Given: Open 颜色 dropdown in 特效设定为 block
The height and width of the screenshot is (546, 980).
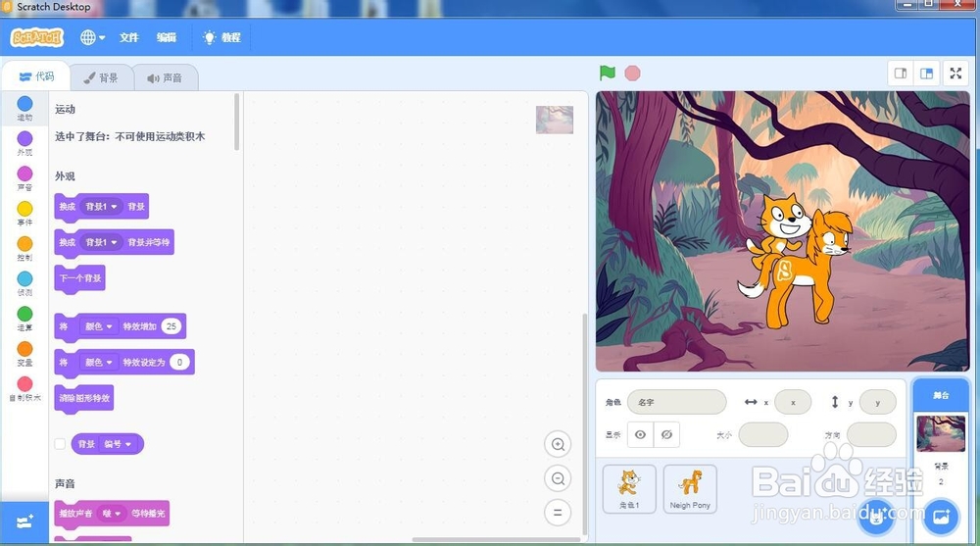Looking at the screenshot, I should [x=99, y=362].
